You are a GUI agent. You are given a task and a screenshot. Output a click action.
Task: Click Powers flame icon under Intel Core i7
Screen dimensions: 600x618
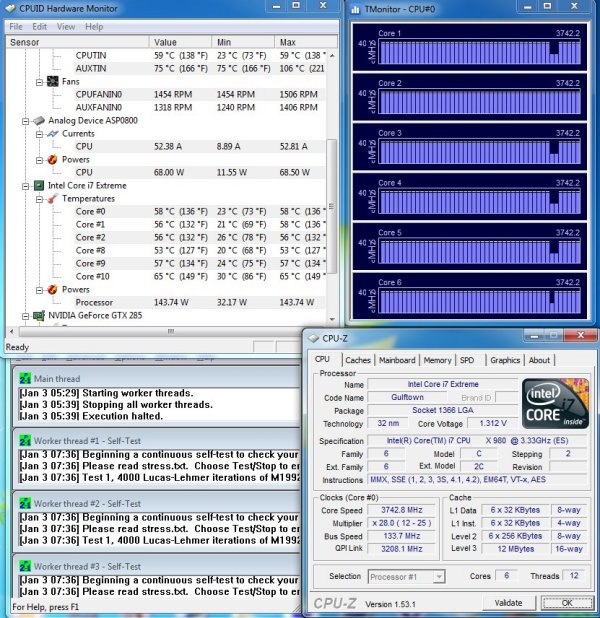[52, 290]
